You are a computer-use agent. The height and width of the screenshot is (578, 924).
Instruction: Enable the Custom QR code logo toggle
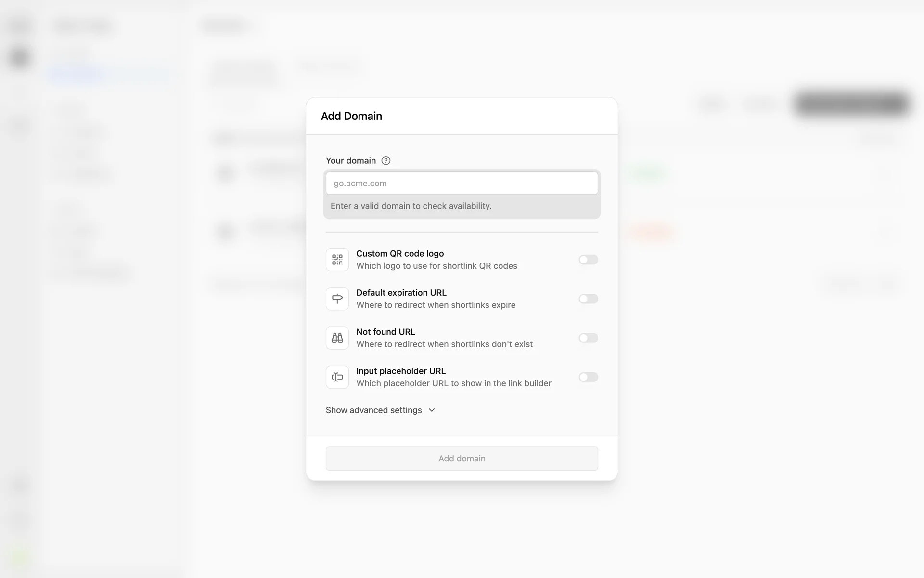[588, 260]
